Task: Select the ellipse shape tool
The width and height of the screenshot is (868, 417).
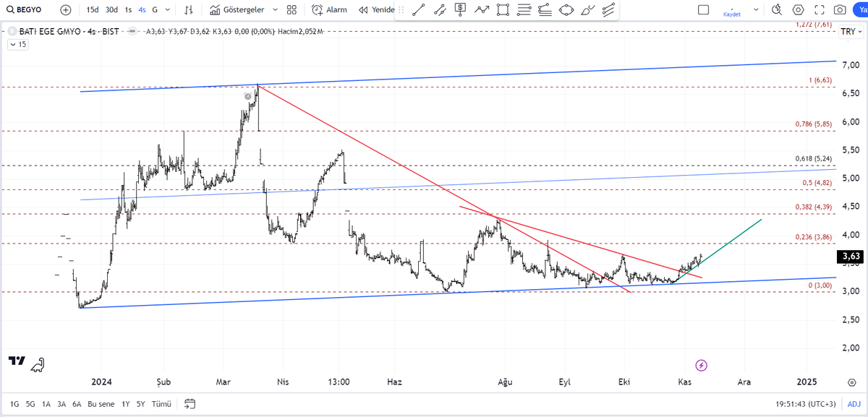Action: (x=566, y=10)
